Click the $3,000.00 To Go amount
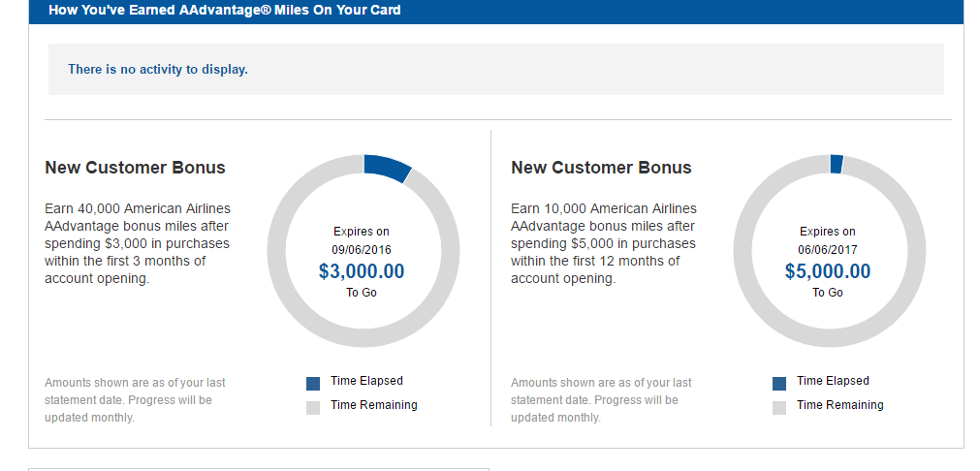This screenshot has height=471, width=980. [x=362, y=271]
